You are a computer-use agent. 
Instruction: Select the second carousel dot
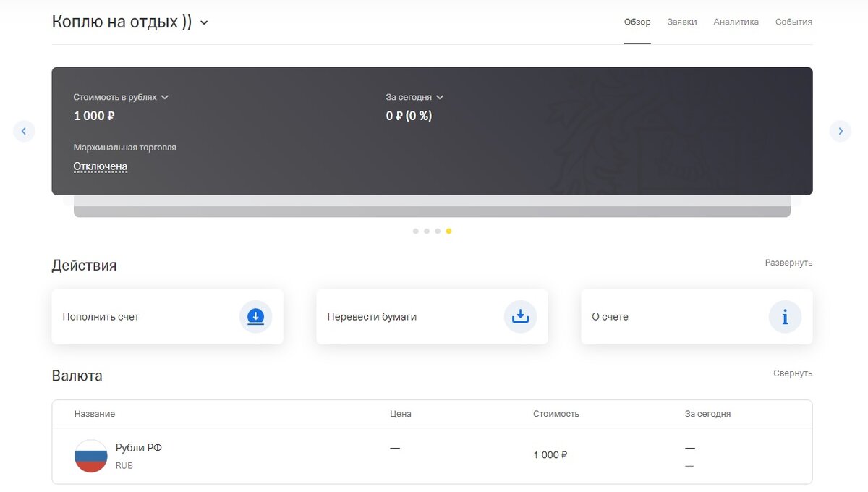pos(427,231)
